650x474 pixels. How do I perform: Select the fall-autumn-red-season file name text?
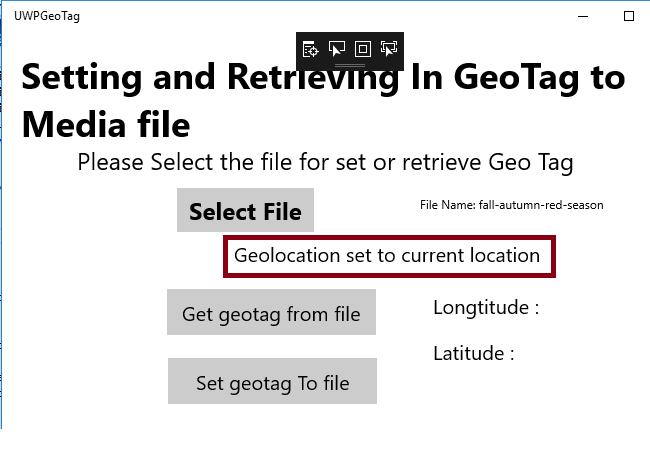click(x=541, y=205)
